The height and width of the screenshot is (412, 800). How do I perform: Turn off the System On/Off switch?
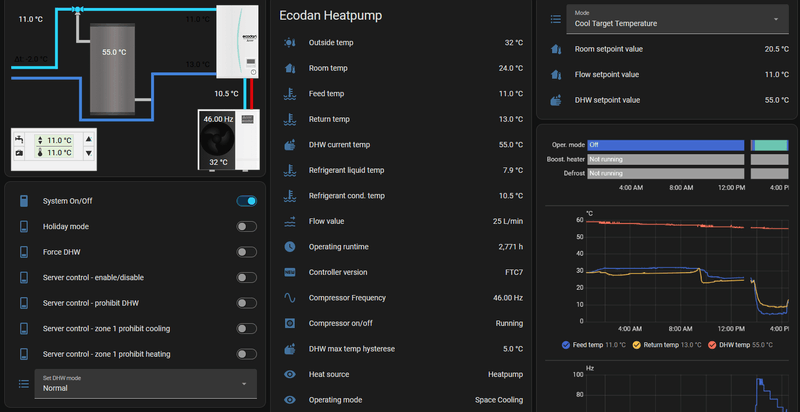tap(246, 201)
